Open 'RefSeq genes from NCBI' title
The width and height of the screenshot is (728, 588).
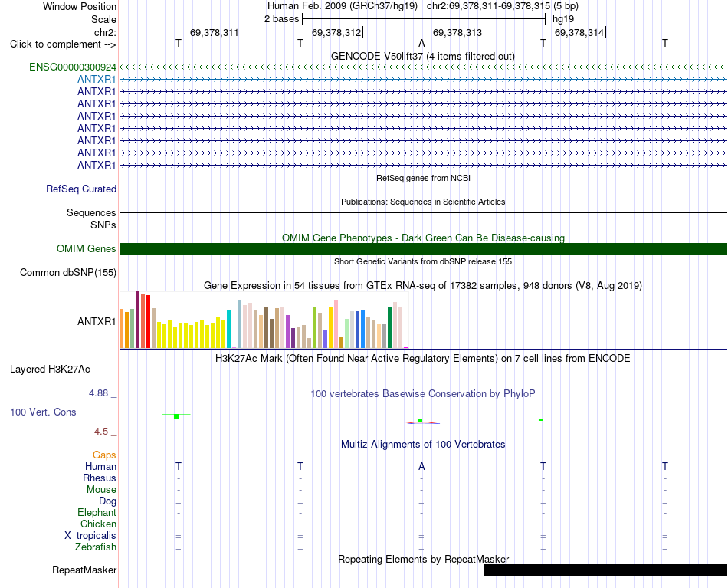[423, 178]
